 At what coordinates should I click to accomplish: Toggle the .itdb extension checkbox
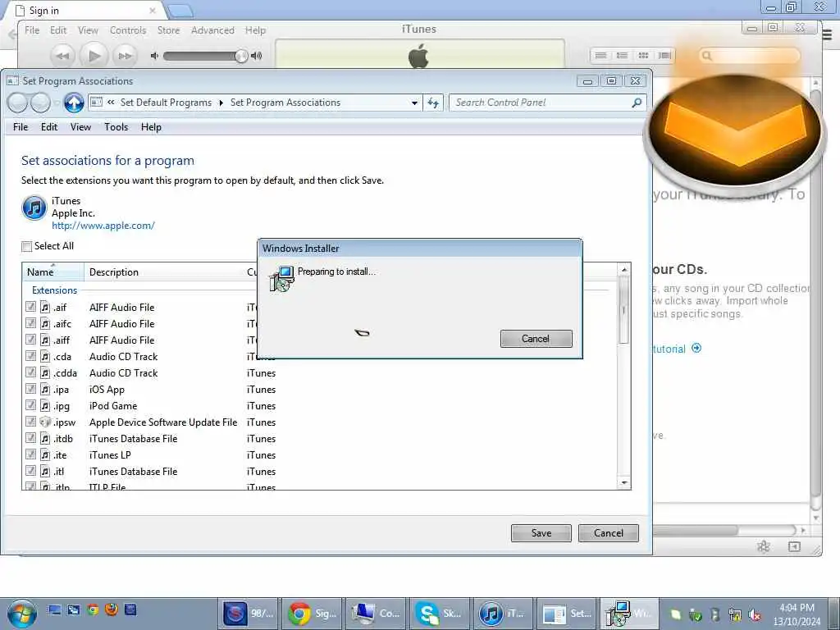pos(30,438)
